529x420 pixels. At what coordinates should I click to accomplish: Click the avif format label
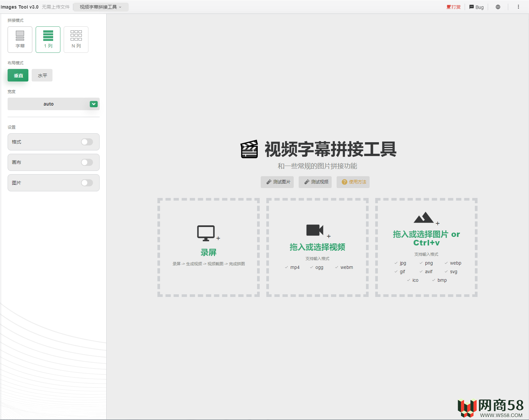429,272
